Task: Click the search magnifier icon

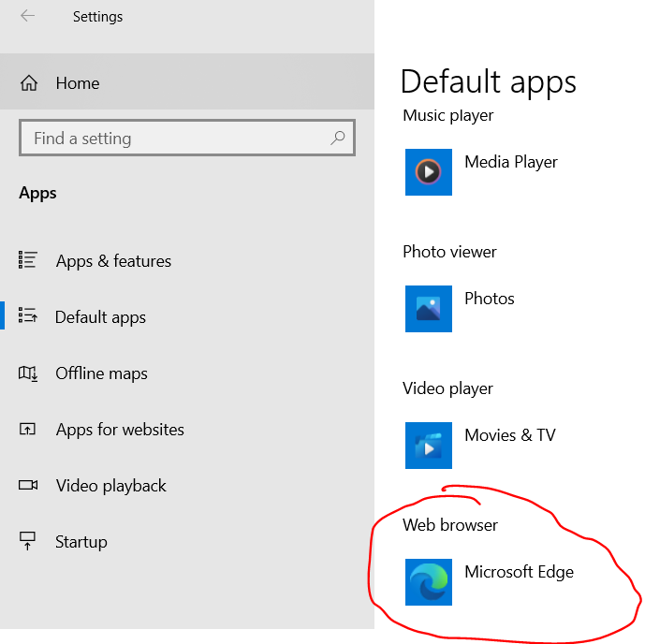Action: (x=338, y=138)
